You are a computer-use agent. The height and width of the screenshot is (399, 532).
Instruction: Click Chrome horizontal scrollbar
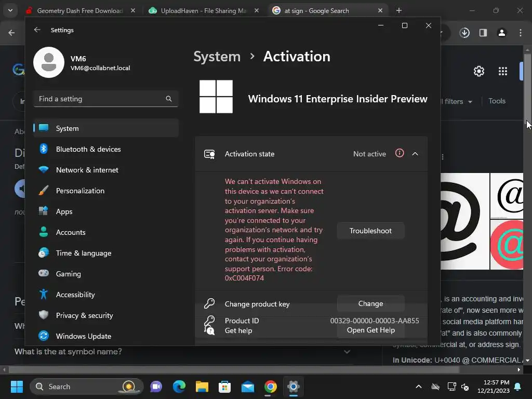[234, 369]
